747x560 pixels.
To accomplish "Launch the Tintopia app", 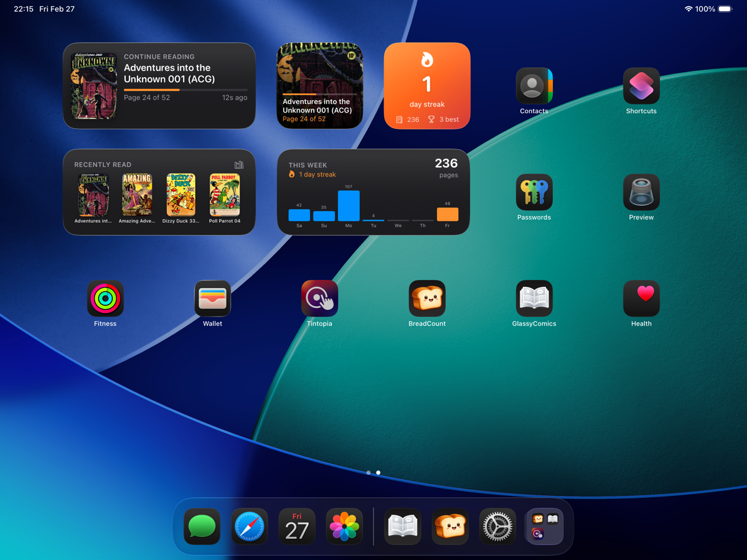I will coord(319,299).
